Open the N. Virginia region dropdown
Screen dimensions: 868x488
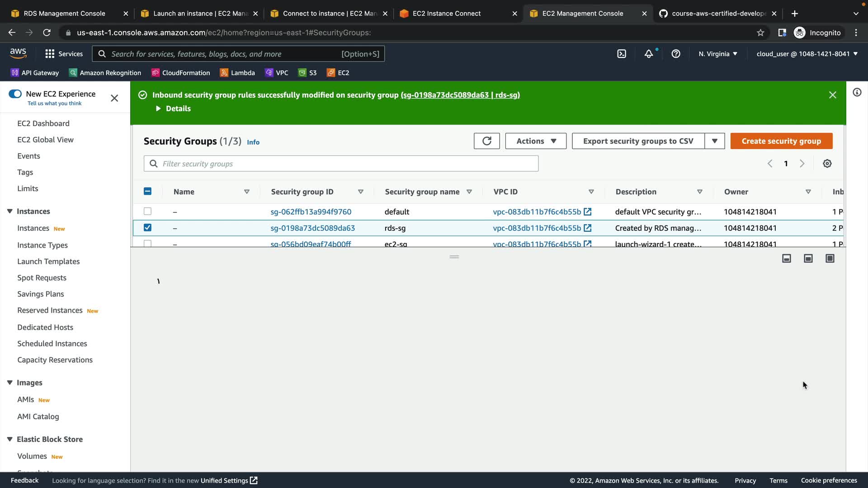point(717,54)
